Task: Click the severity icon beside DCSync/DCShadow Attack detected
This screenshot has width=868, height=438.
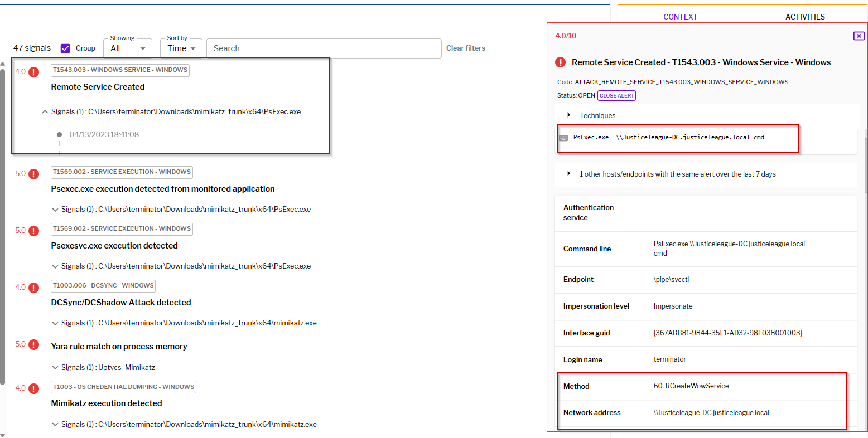Action: click(32, 288)
